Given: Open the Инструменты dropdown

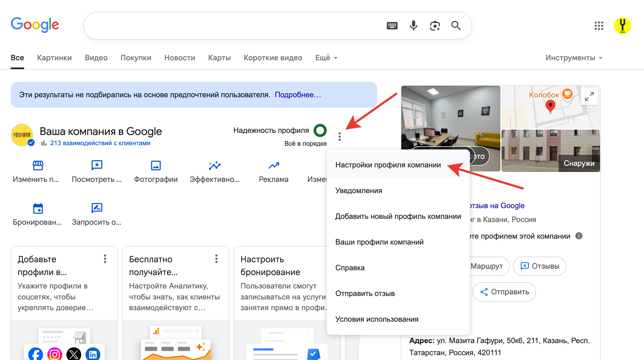Looking at the screenshot, I should (x=574, y=58).
